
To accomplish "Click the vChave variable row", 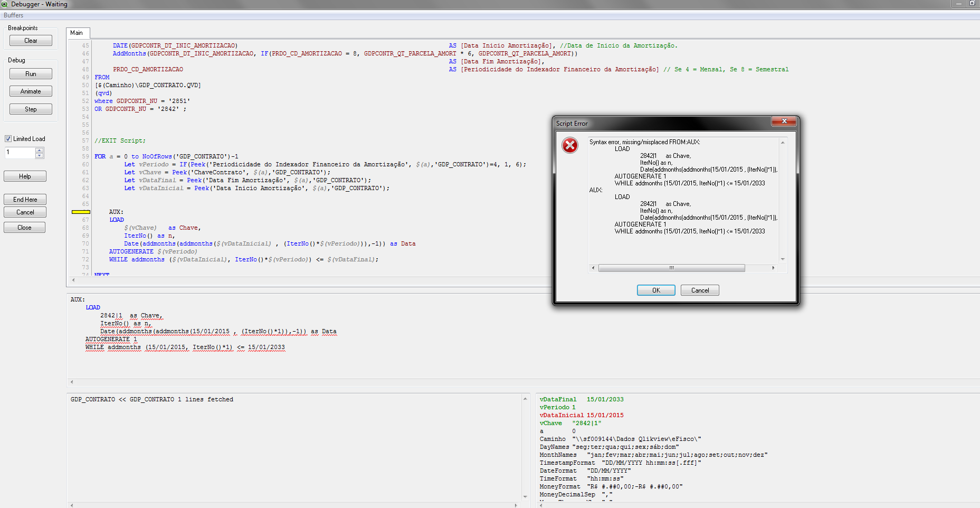I will 570,424.
